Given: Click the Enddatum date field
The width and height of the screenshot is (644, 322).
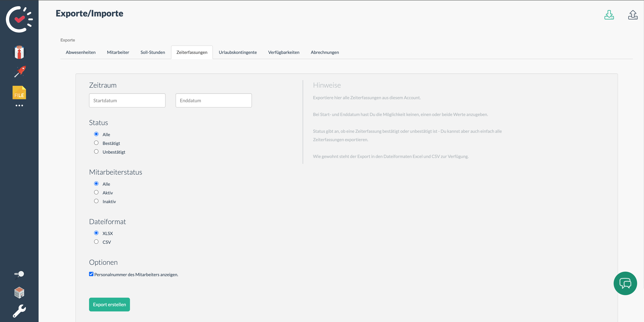Looking at the screenshot, I should (213, 101).
